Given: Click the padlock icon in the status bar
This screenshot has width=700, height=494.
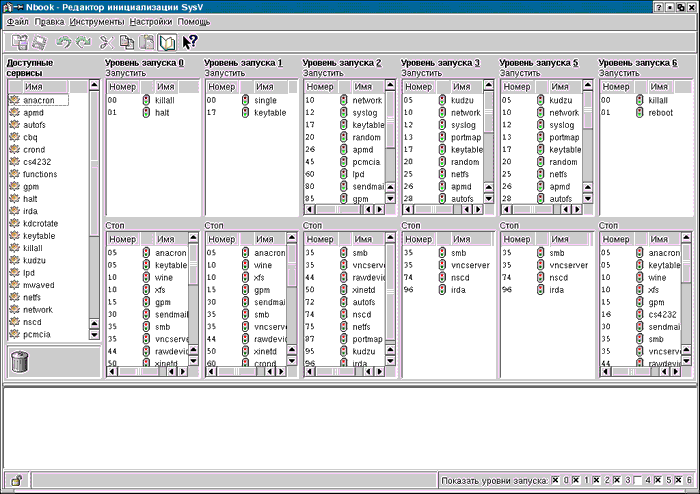Looking at the screenshot, I should click(x=16, y=481).
